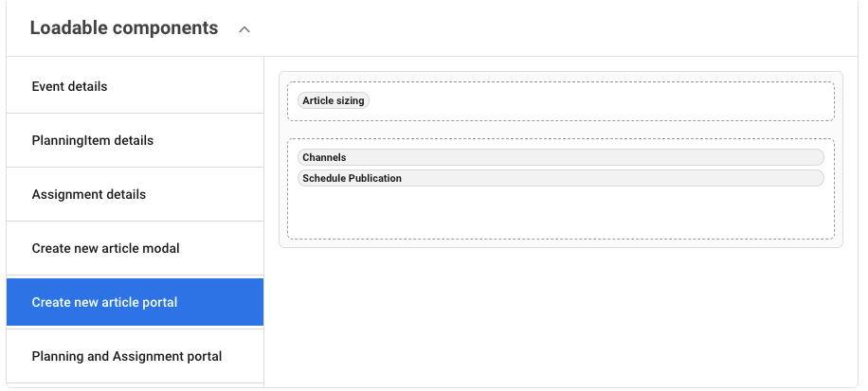Click the Loadable components heading text
The height and width of the screenshot is (391, 868).
coord(124,28)
